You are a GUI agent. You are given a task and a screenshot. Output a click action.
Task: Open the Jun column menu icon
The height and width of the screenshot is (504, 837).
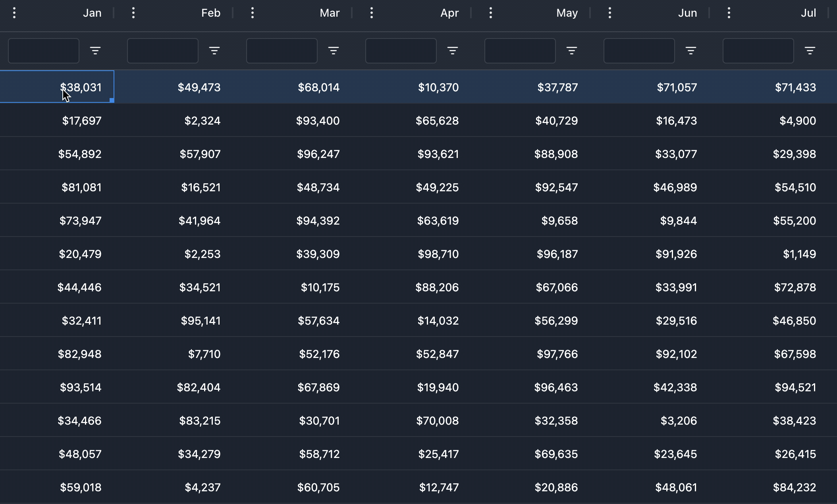click(x=610, y=13)
